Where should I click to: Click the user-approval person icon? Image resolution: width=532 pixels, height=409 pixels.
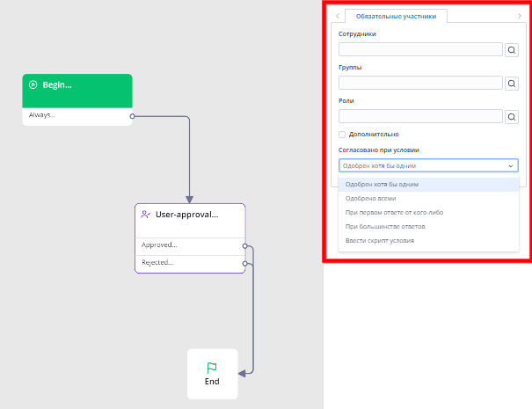[146, 214]
